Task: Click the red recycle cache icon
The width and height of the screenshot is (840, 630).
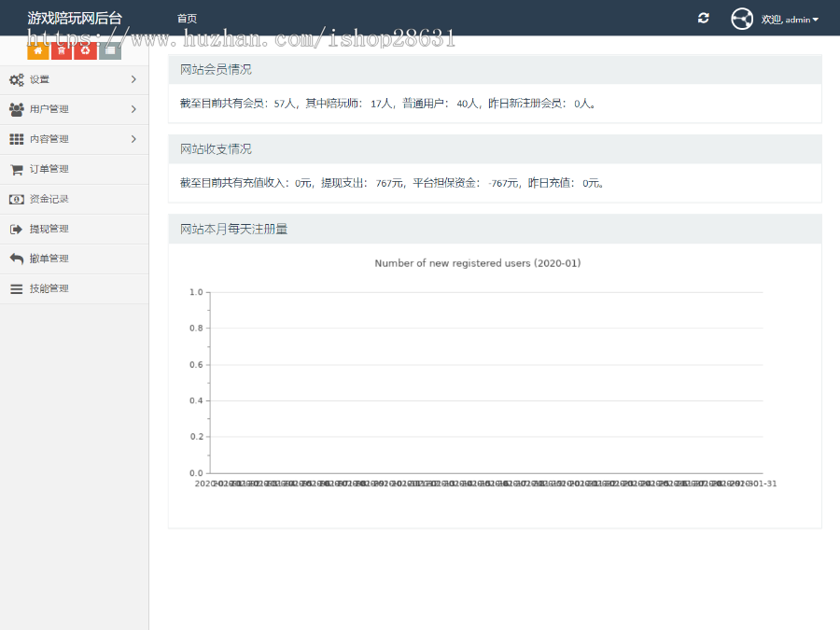Action: (85, 49)
